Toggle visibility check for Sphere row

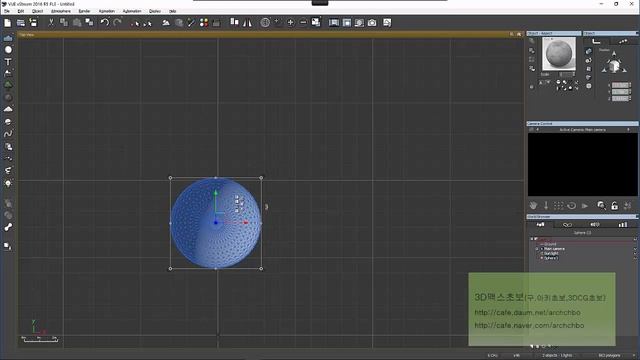point(635,258)
